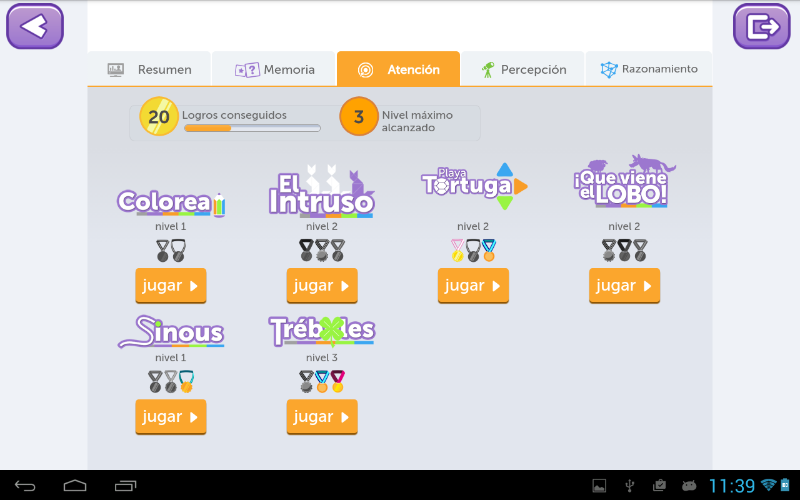Open the Percepción tab
Screen dimensions: 800x500
[x=523, y=69]
